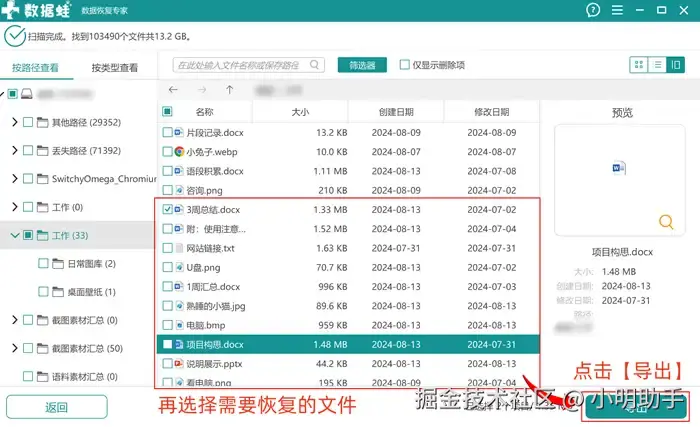
Task: Select the 桌面壁纸 (1) tree folder
Action: coord(92,292)
